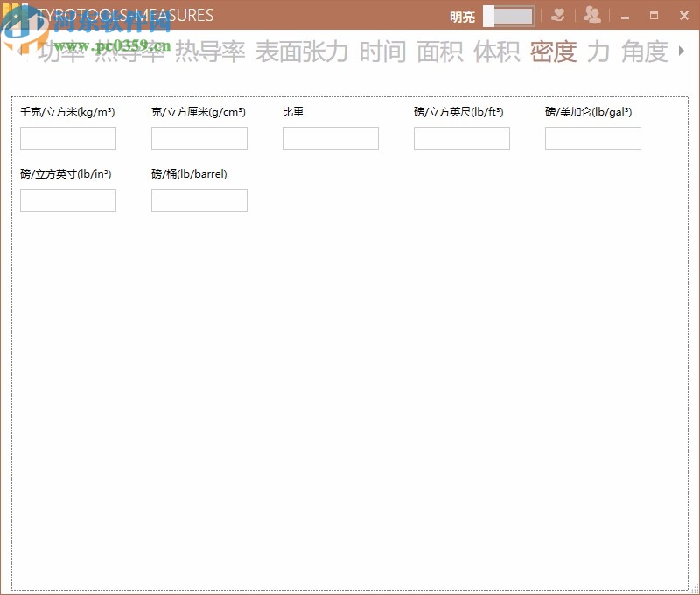Screen dimensions: 700x595
Task: Switch to the 面积 tab
Action: (443, 52)
